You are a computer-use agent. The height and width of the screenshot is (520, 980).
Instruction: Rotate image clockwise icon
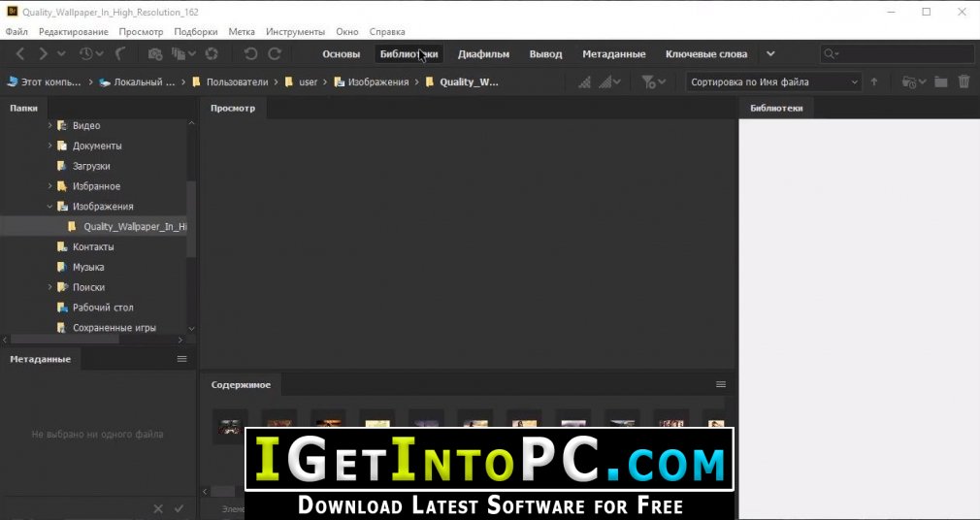click(275, 53)
